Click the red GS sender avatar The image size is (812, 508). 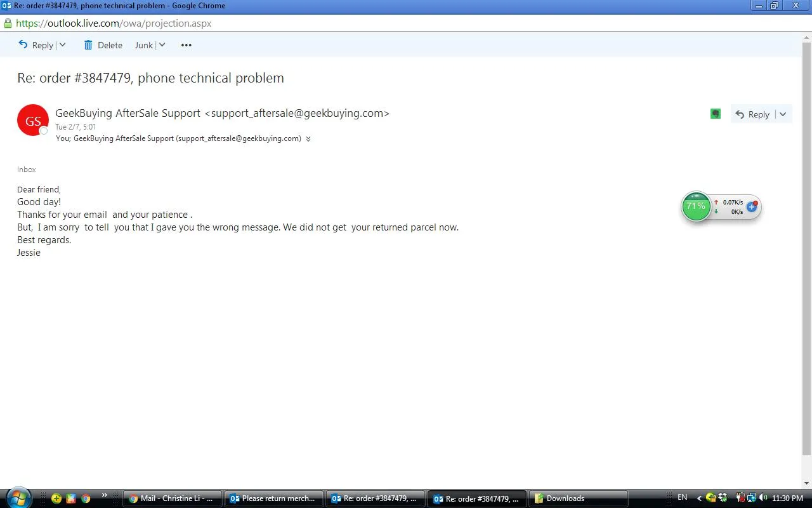click(33, 121)
